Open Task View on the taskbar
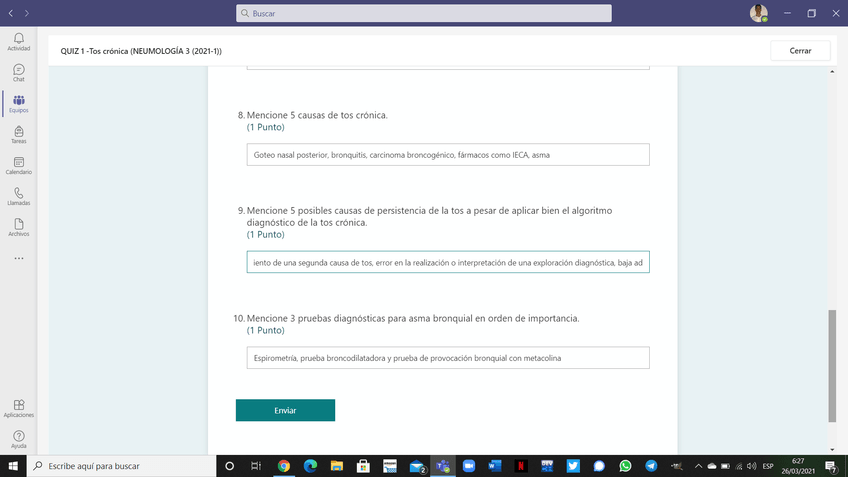Viewport: 848px width, 477px height. 256,466
